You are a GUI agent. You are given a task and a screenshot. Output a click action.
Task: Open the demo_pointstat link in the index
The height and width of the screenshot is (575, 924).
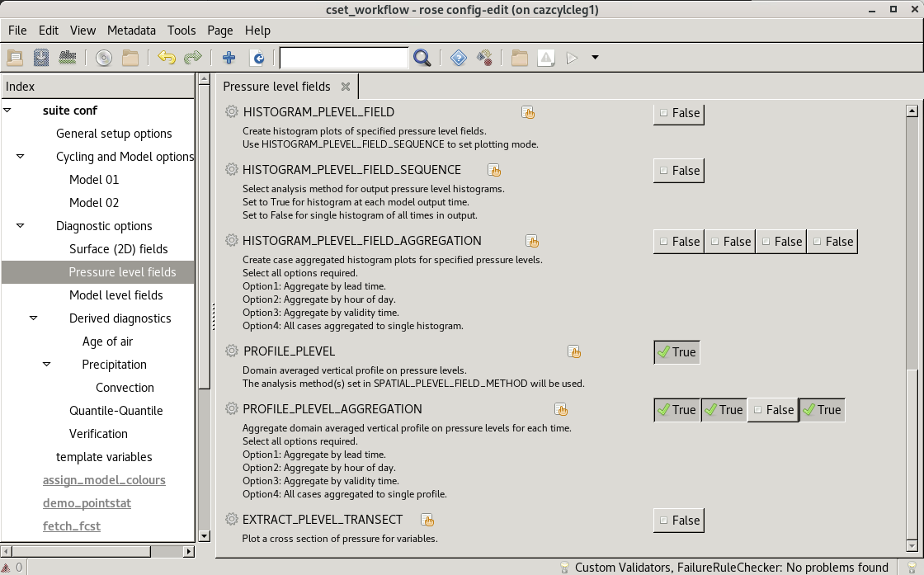point(87,502)
